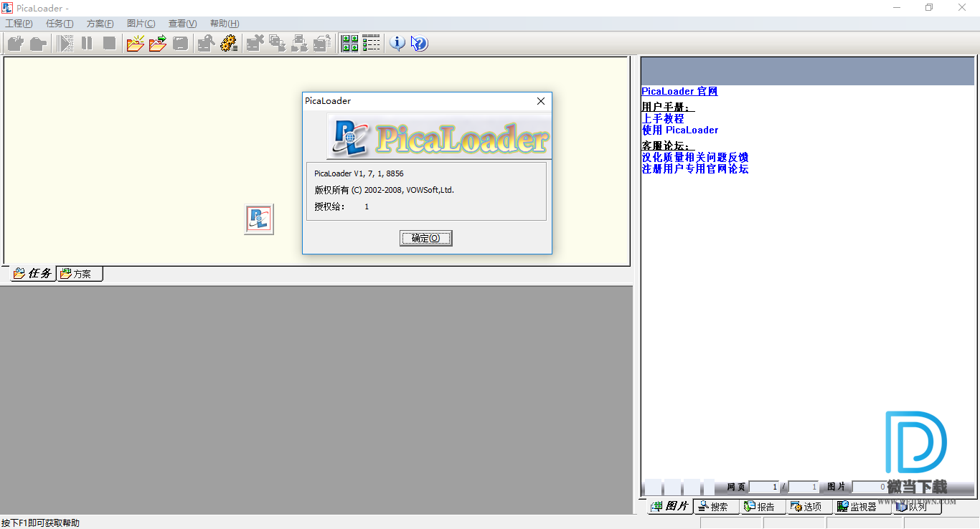Open the 注册用户专用官网论坛 link
The width and height of the screenshot is (980, 529).
(x=695, y=168)
